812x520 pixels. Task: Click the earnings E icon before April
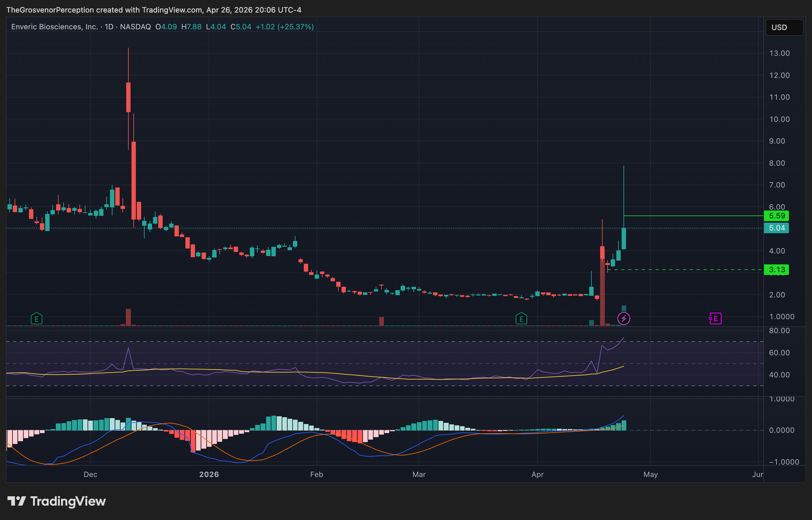point(521,319)
